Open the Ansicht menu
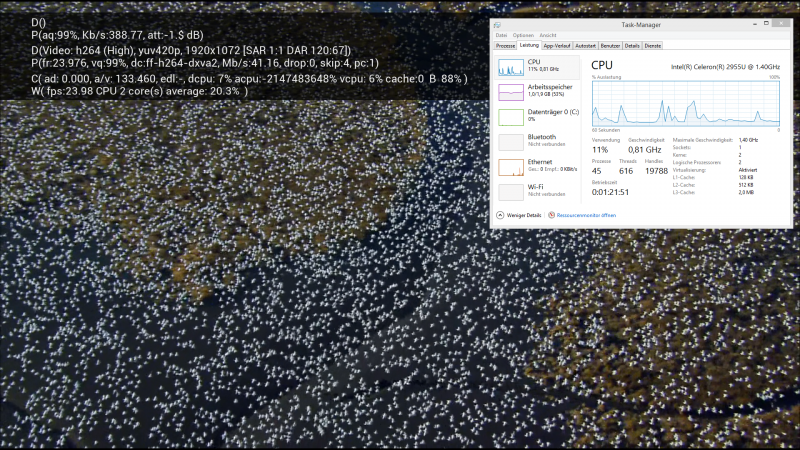Image resolution: width=800 pixels, height=450 pixels. click(x=548, y=36)
